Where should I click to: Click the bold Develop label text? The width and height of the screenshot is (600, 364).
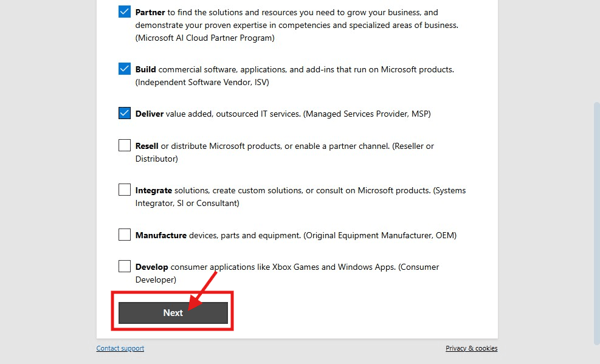coord(152,267)
